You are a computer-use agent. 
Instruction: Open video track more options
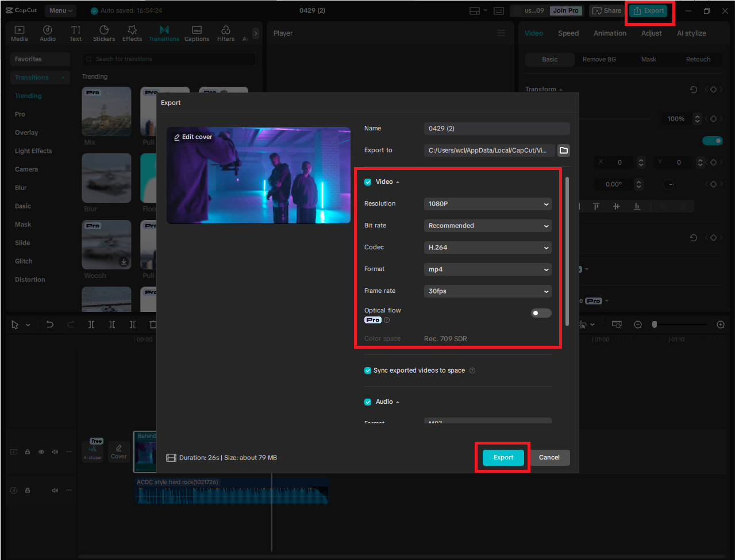coord(69,452)
